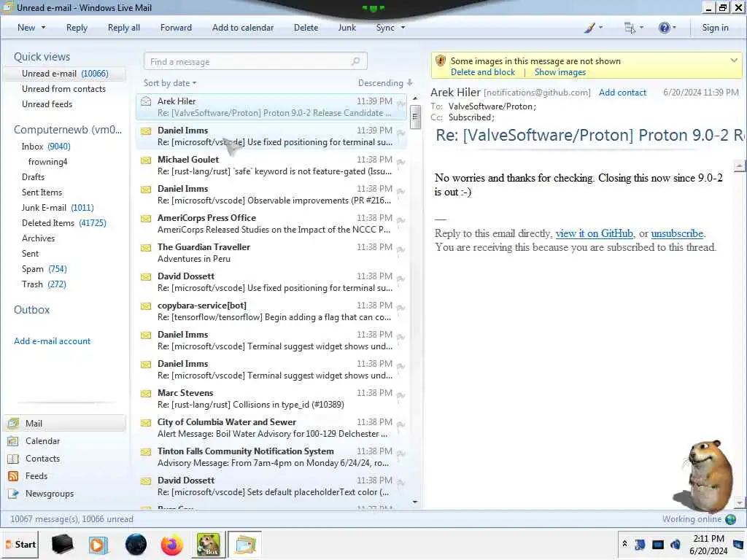747x560 pixels.
Task: Toggle flag on City of Columbia Water message
Action: (x=400, y=425)
